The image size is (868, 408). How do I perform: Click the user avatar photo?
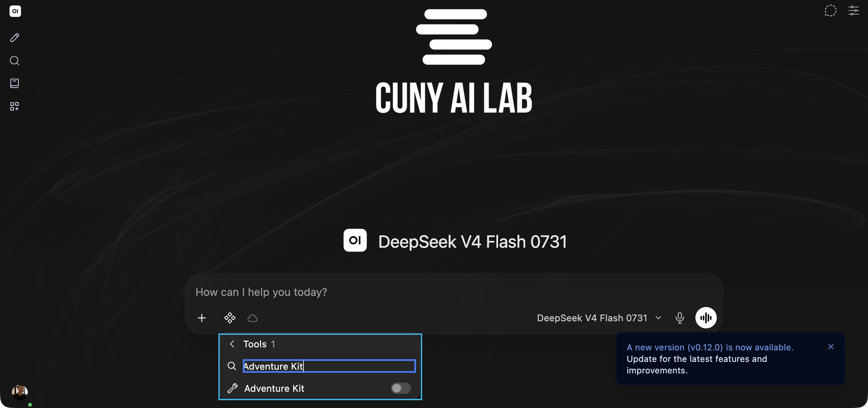point(20,392)
